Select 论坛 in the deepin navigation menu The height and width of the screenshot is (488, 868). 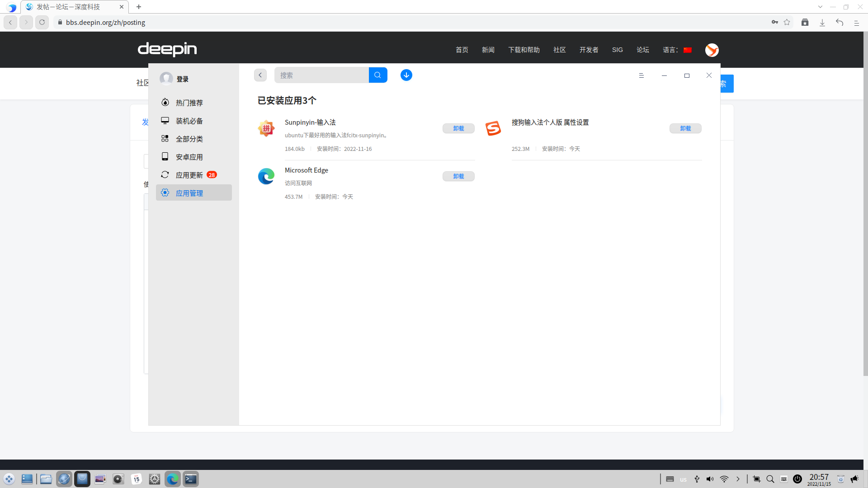coord(642,50)
